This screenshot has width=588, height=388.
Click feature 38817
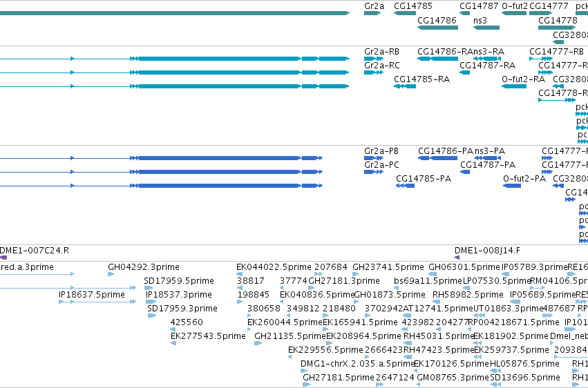251,281
